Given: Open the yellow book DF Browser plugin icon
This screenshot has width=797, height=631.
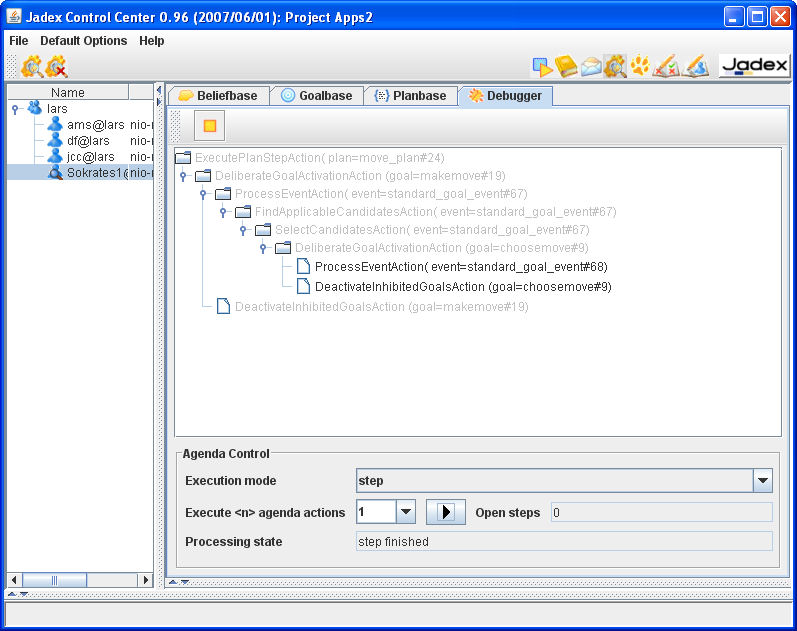Looking at the screenshot, I should tap(566, 67).
